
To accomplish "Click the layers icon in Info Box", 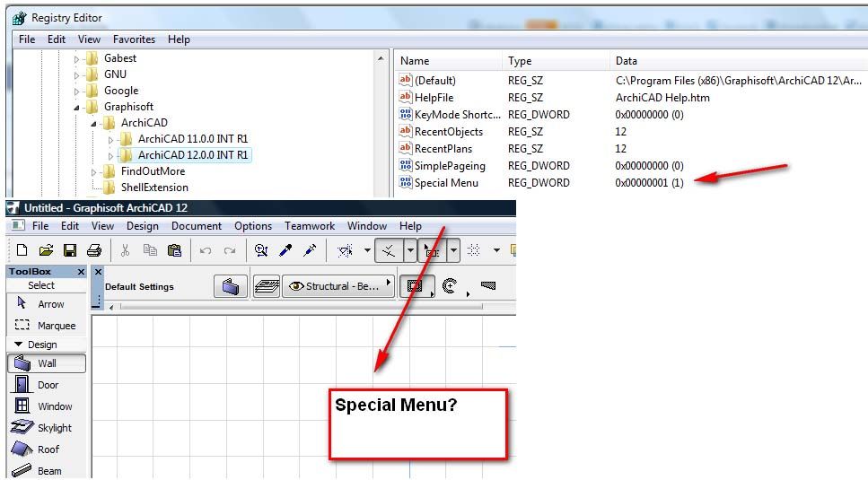I will [x=267, y=286].
